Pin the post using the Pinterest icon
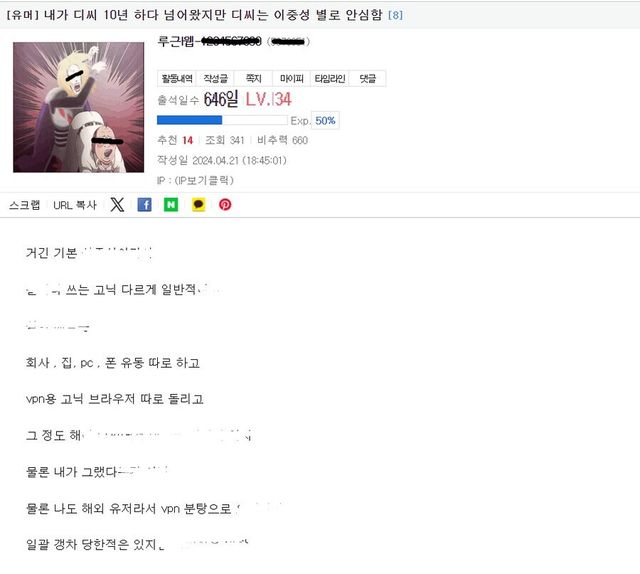This screenshot has height=574, width=640. pyautogui.click(x=225, y=205)
